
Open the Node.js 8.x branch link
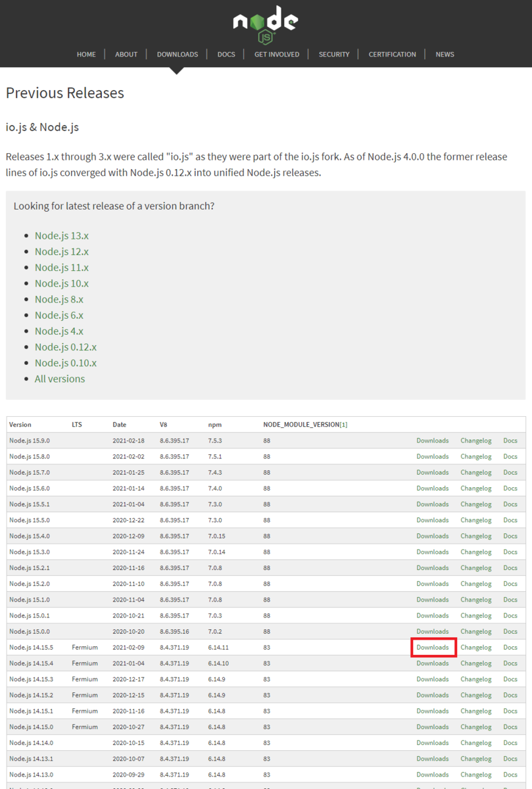[x=59, y=299]
